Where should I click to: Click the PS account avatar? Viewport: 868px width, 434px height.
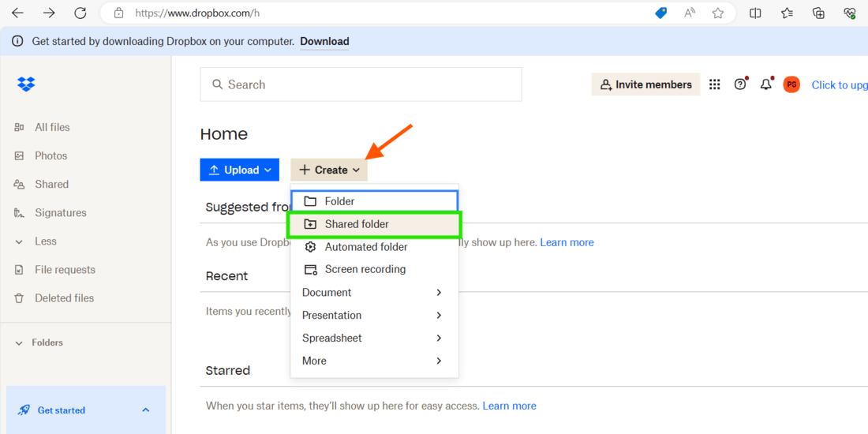pos(791,84)
